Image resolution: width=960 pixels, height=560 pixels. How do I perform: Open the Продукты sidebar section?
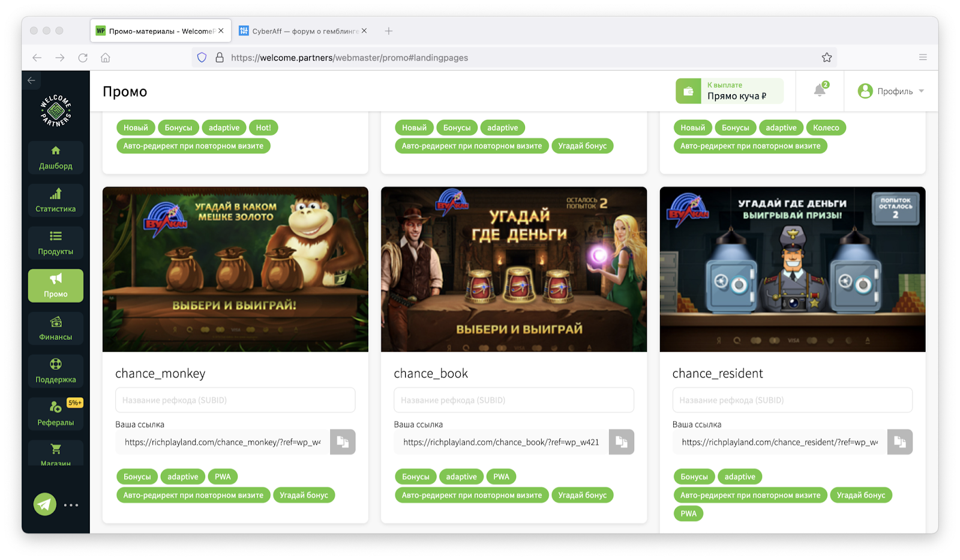tap(55, 243)
